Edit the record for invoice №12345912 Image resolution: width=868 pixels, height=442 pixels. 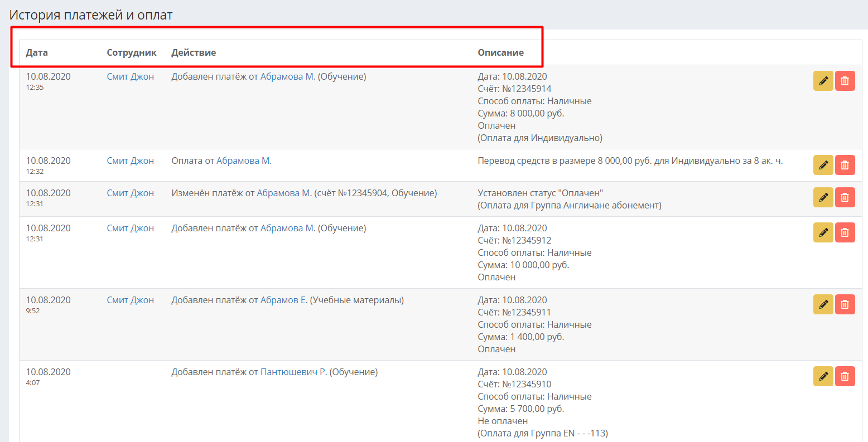[x=823, y=232]
